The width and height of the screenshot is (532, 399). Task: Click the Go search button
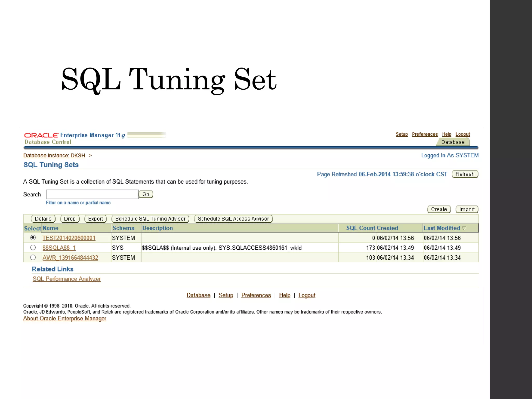coord(146,194)
